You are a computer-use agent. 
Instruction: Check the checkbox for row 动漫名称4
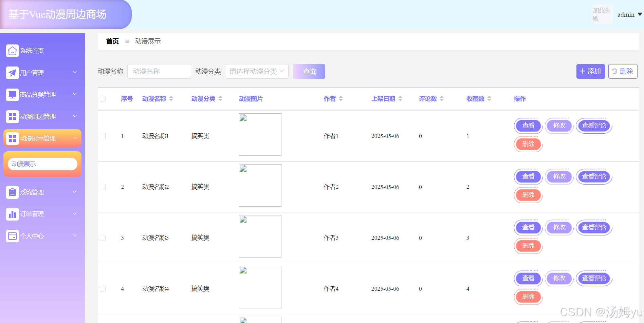[103, 289]
